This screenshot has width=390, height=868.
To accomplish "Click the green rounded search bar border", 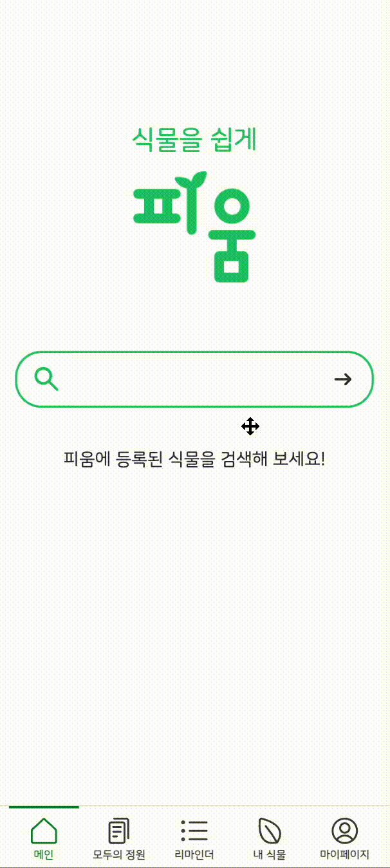I will [x=194, y=379].
